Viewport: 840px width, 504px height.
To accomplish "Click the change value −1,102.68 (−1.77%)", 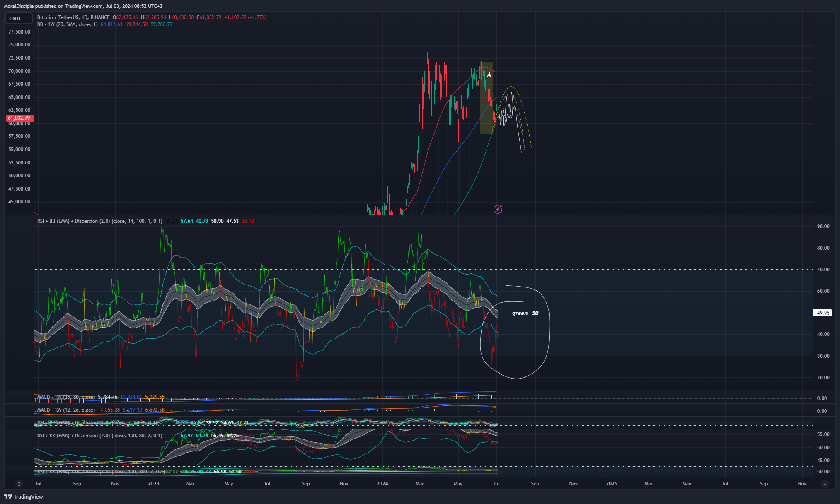I will tap(245, 17).
